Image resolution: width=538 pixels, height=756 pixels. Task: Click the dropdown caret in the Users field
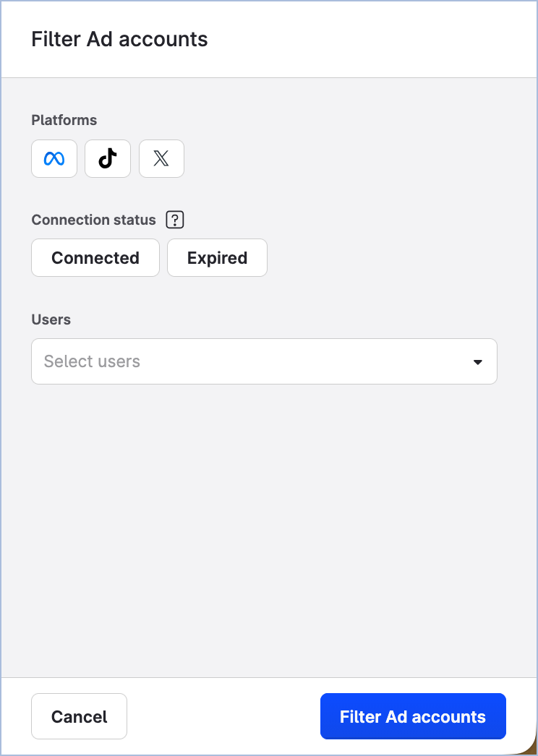477,361
